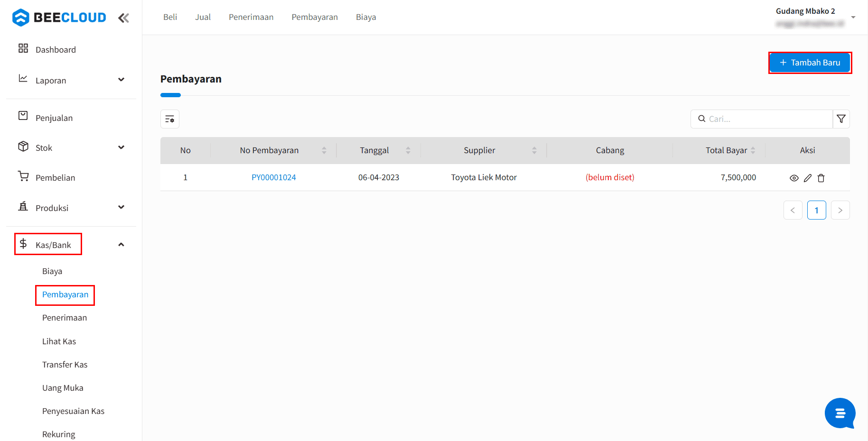Open the Beli top menu
The height and width of the screenshot is (441, 868).
pyautogui.click(x=170, y=17)
